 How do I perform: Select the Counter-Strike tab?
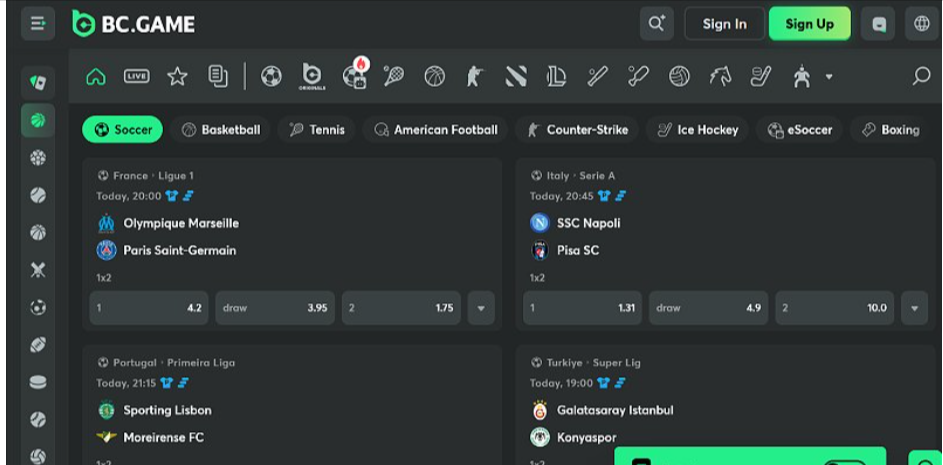pyautogui.click(x=578, y=130)
